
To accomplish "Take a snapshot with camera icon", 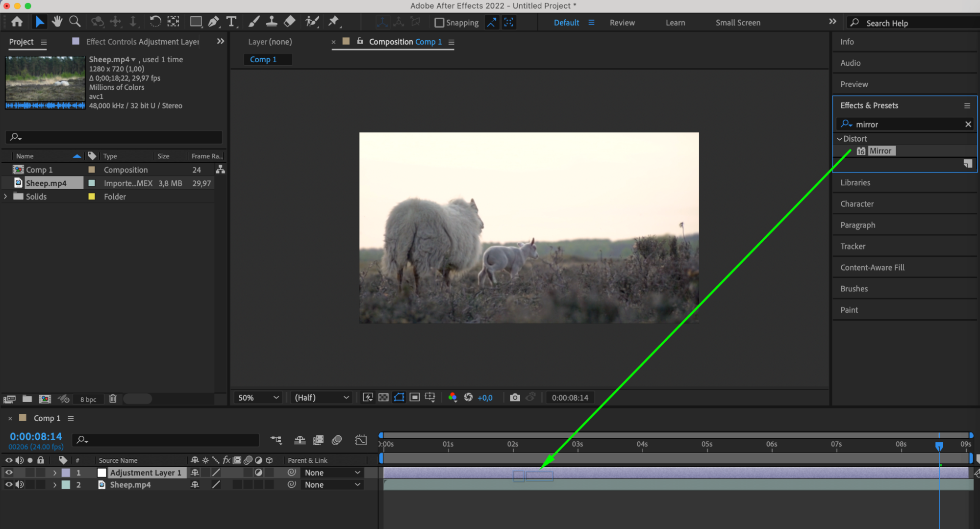I will [514, 398].
